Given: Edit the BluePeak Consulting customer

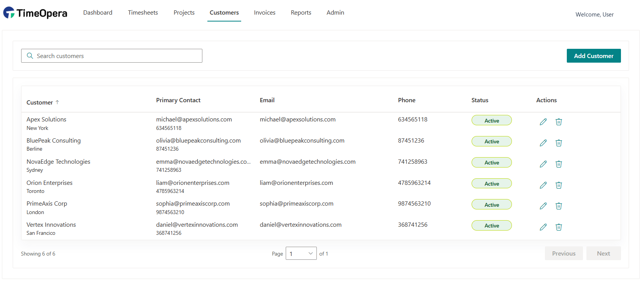Looking at the screenshot, I should click(x=543, y=143).
